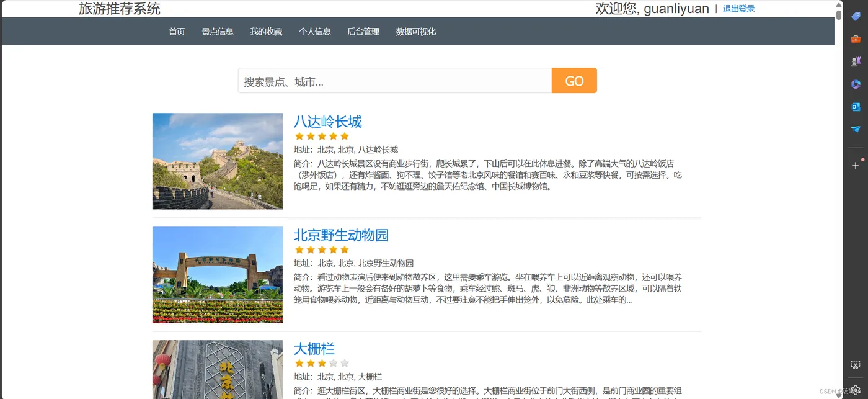This screenshot has height=399, width=868.
Task: Open the Edge sidebar shopping tag icon
Action: coord(856,17)
